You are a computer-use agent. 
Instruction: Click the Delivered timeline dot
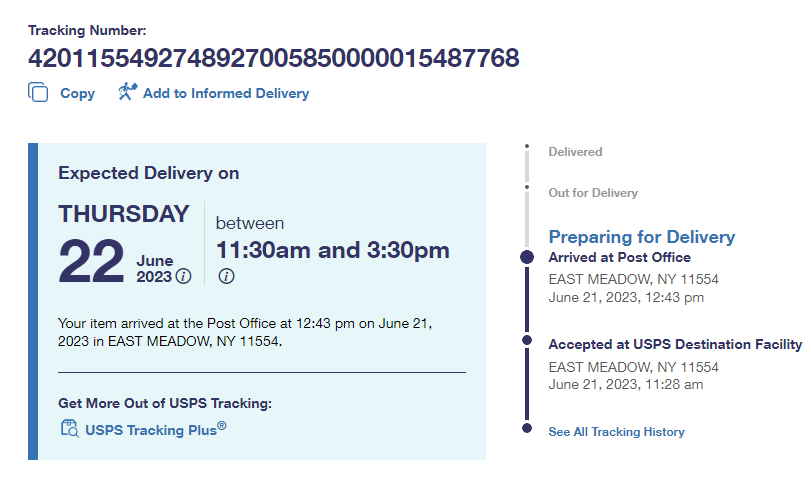527,148
